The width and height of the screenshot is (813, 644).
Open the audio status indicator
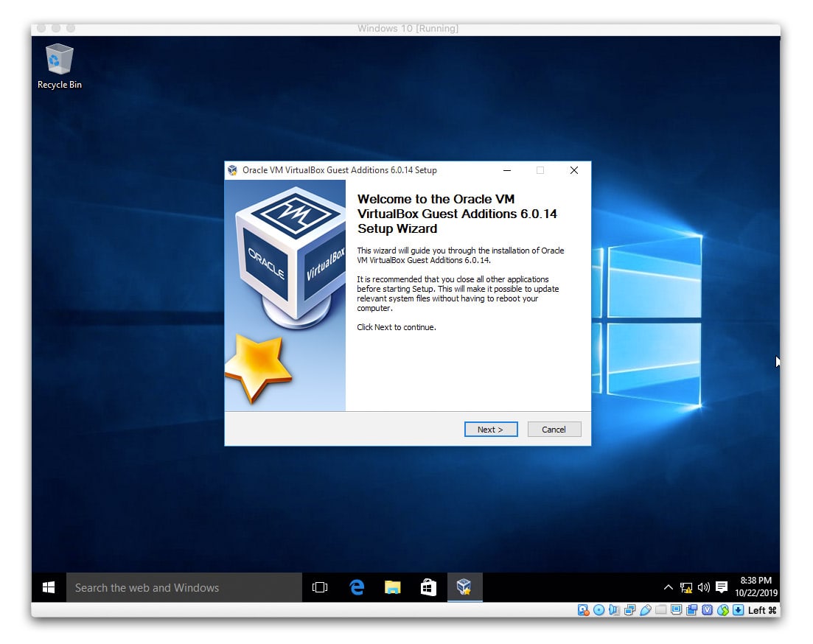click(x=613, y=610)
